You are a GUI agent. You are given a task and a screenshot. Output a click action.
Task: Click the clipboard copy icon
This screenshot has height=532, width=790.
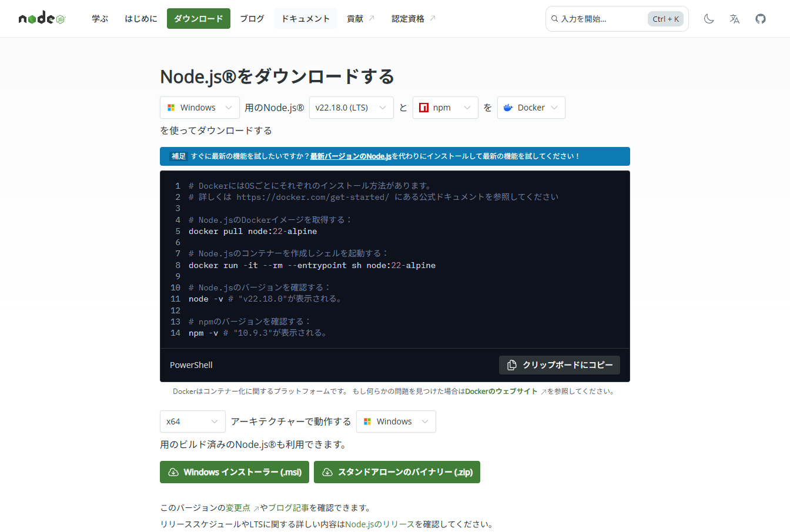[512, 365]
